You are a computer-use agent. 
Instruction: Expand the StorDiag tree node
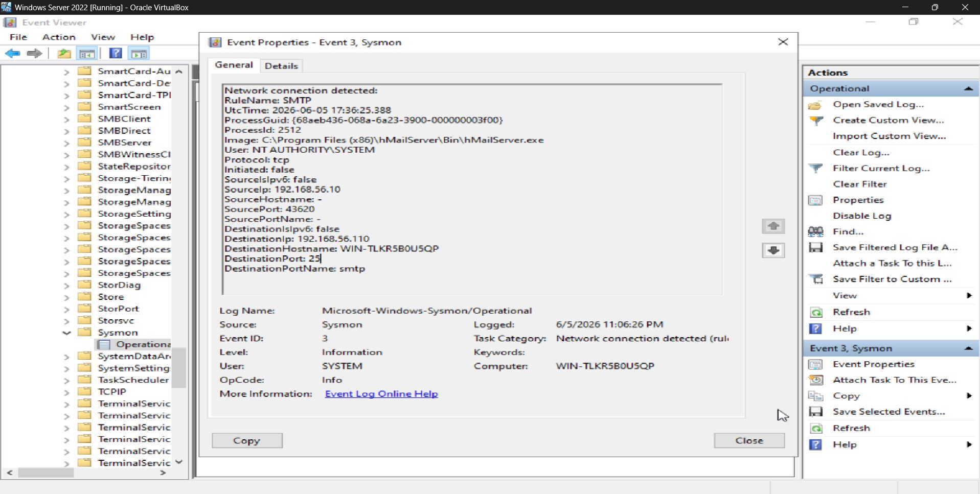(x=66, y=286)
